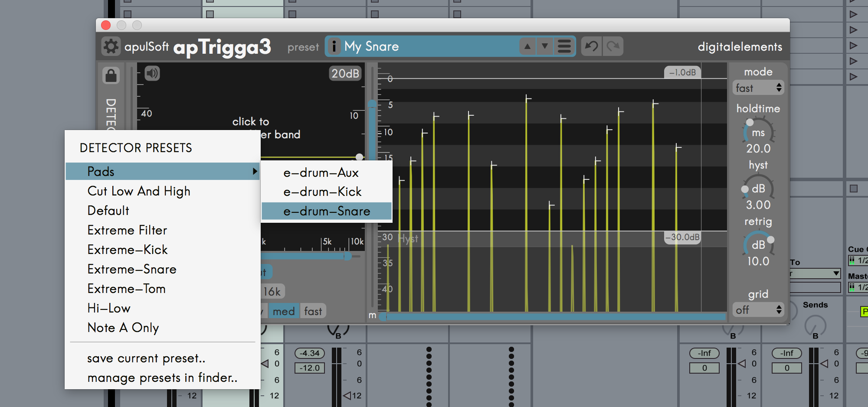The height and width of the screenshot is (407, 868).
Task: Choose Cut Low And High preset
Action: 139,191
